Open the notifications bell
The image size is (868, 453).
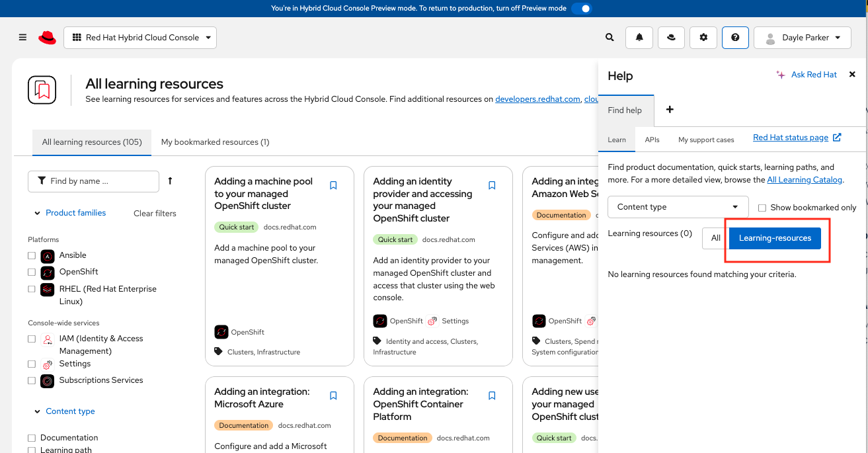[x=639, y=38]
